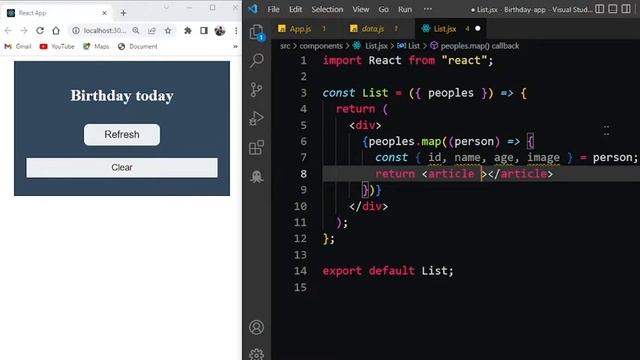Open the Chrome profile avatar
The height and width of the screenshot is (360, 640).
coord(220,31)
